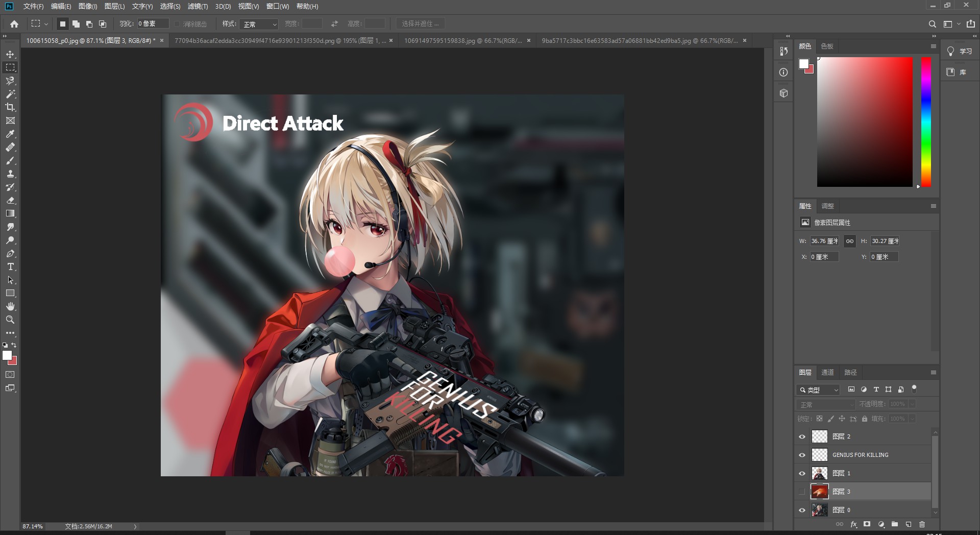Select the Hand tool
The width and height of the screenshot is (980, 535).
pos(10,306)
